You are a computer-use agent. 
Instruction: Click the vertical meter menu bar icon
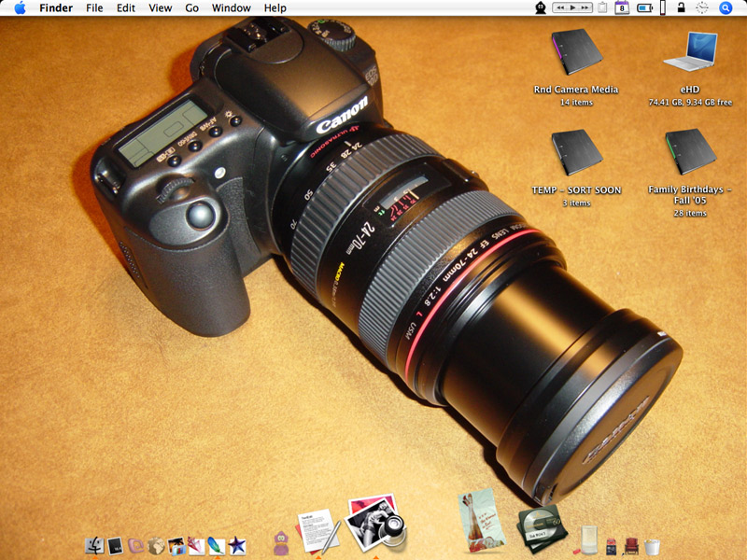662,7
